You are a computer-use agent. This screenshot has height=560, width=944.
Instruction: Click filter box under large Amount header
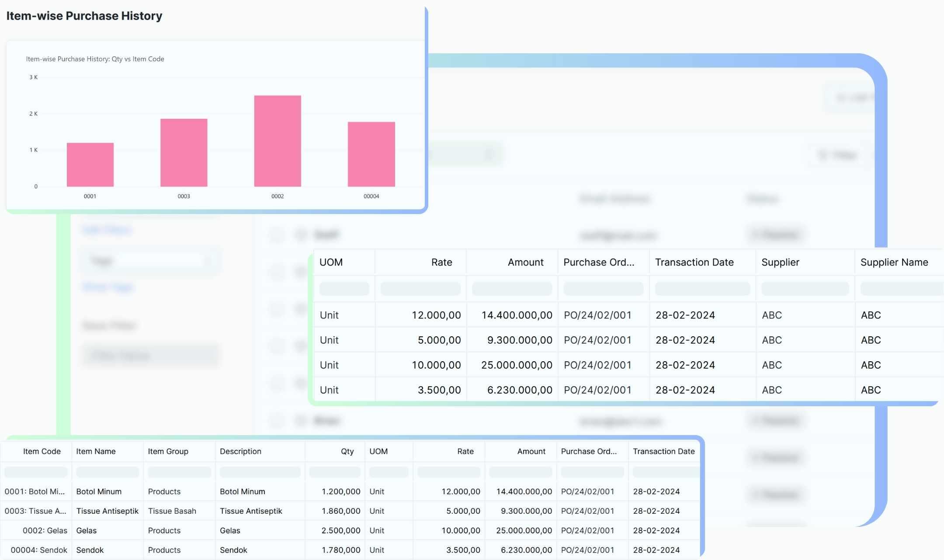[x=511, y=288]
